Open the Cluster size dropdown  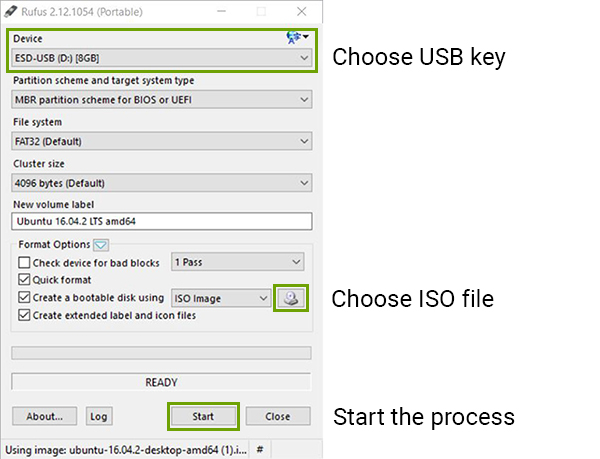(162, 183)
